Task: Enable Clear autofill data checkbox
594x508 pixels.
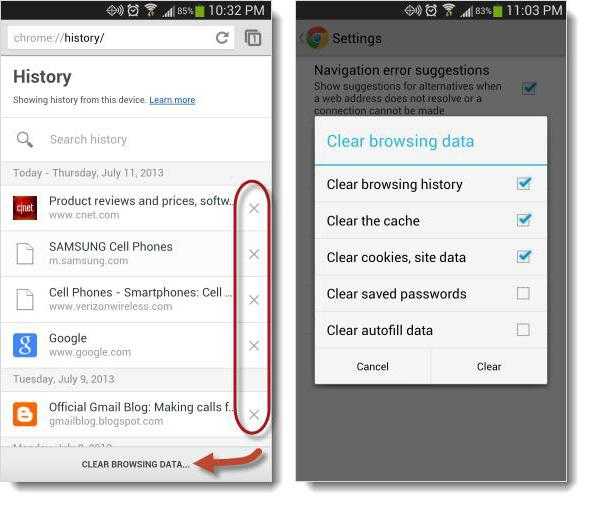Action: coord(523,329)
